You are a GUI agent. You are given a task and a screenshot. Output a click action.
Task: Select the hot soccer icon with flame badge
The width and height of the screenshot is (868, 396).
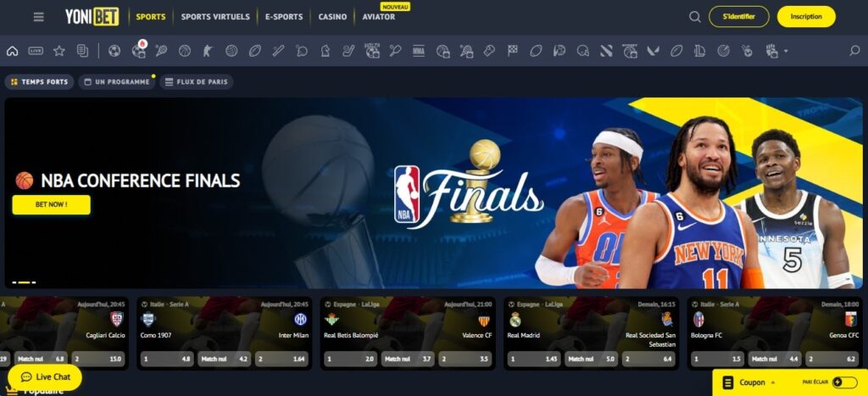pos(138,50)
